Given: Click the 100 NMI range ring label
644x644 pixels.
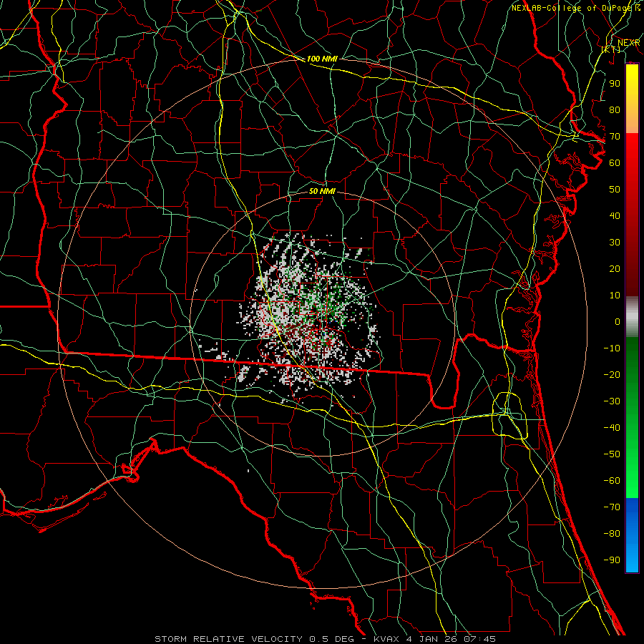Looking at the screenshot, I should (x=322, y=59).
